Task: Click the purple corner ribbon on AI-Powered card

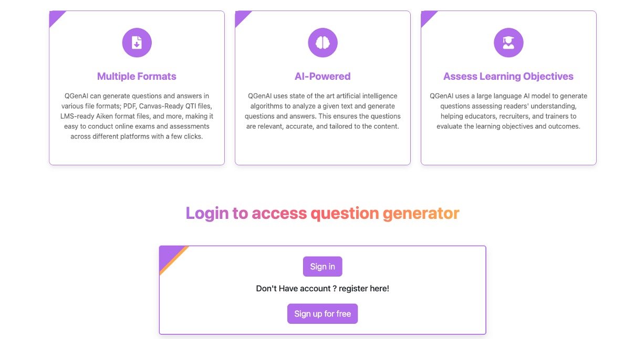Action: [241, 16]
